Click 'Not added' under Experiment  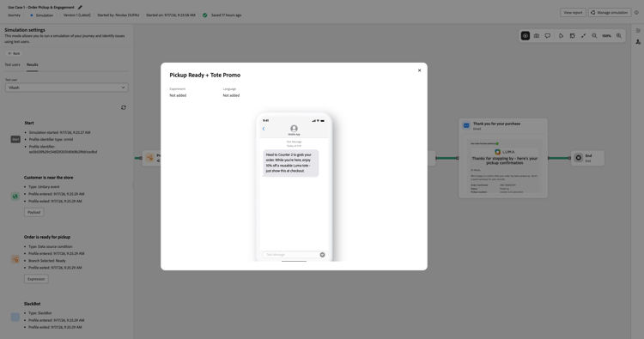pyautogui.click(x=178, y=95)
